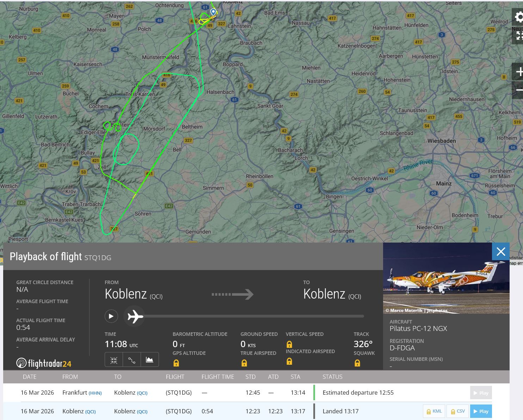This screenshot has width=523, height=420.
Task: Open map settings gear icon
Action: [518, 17]
